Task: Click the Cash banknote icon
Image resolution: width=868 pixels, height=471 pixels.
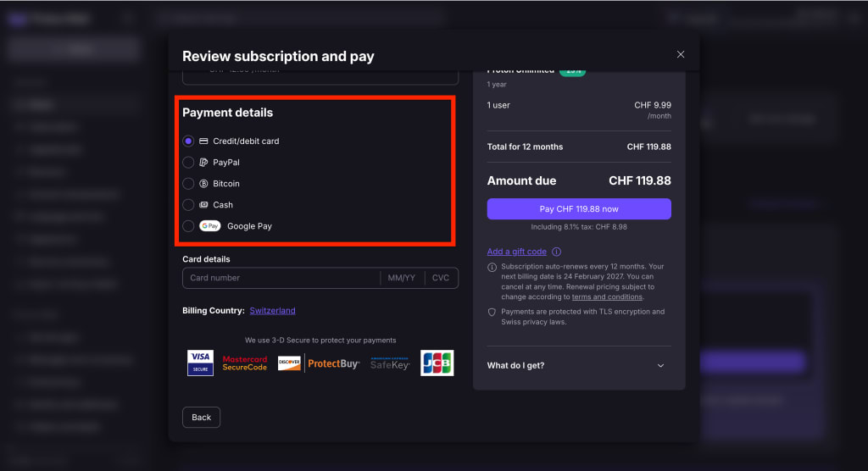Action: 203,205
